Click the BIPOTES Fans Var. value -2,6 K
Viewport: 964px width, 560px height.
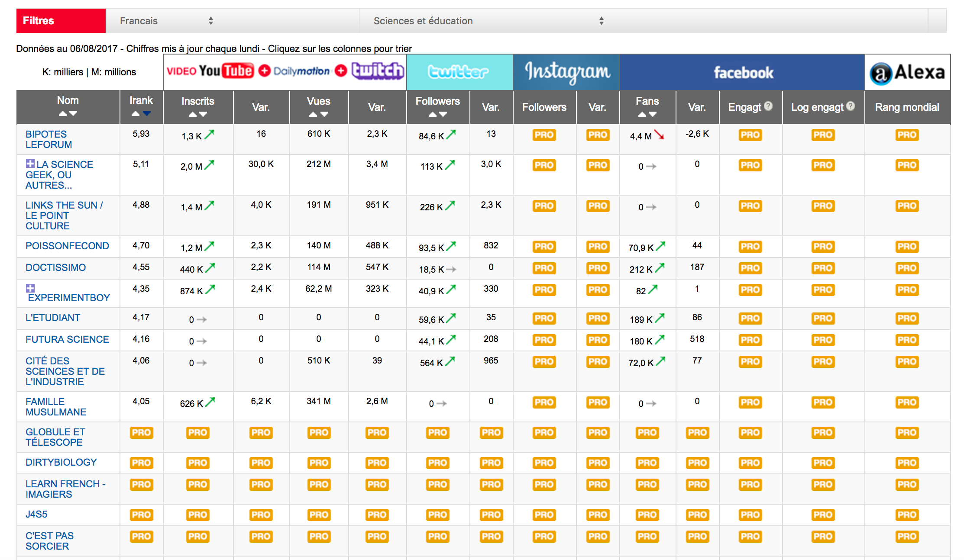click(x=697, y=134)
